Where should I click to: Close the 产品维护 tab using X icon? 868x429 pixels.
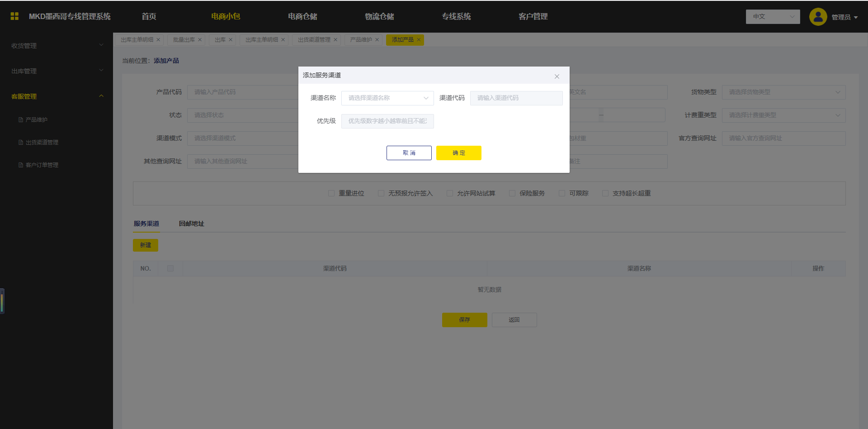377,40
